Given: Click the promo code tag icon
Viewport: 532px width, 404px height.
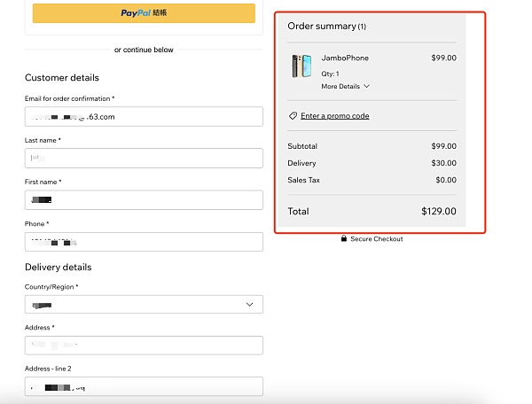Looking at the screenshot, I should (293, 116).
